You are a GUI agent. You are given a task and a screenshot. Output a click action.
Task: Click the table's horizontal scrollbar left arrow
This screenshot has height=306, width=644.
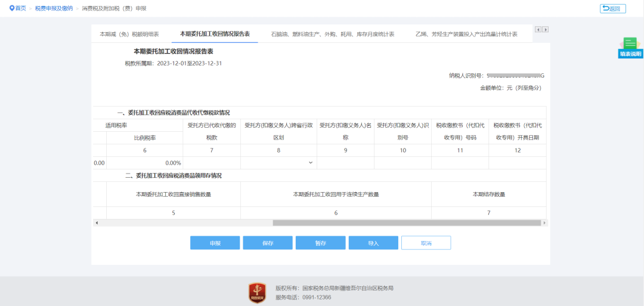pyautogui.click(x=96, y=222)
